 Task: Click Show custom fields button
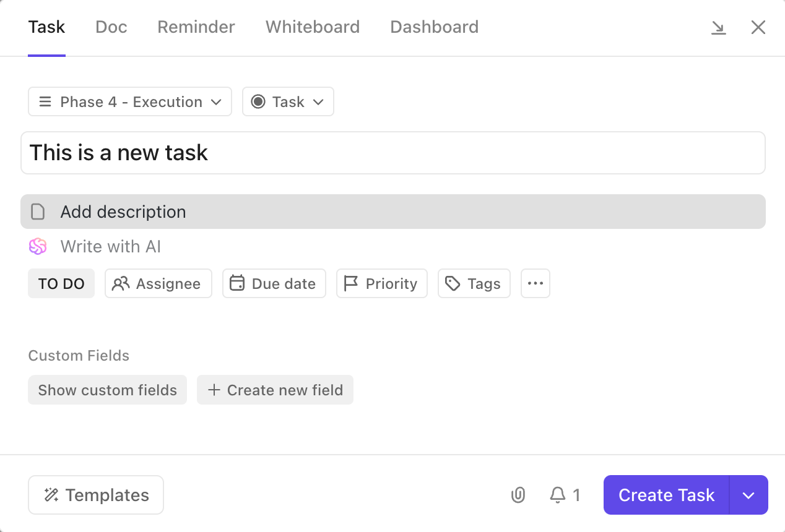[107, 390]
